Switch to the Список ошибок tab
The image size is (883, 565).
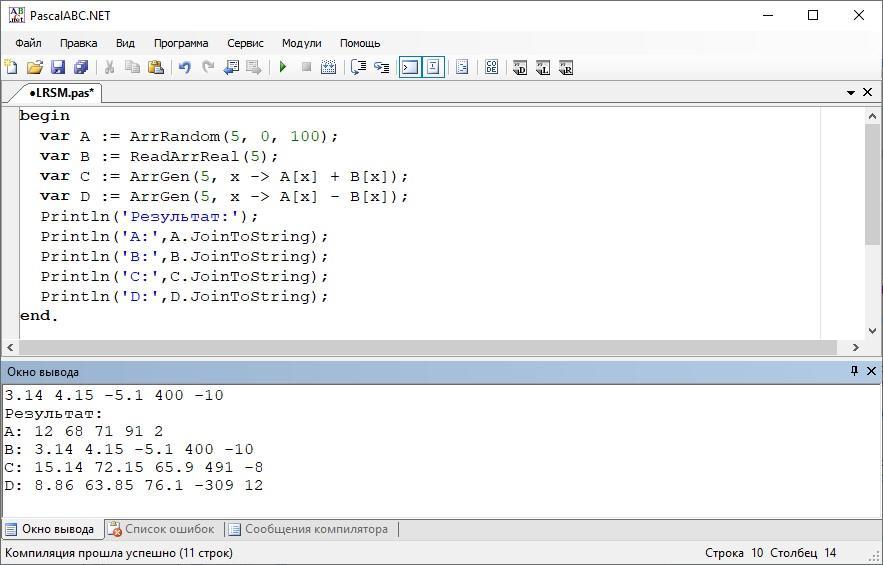(x=162, y=529)
